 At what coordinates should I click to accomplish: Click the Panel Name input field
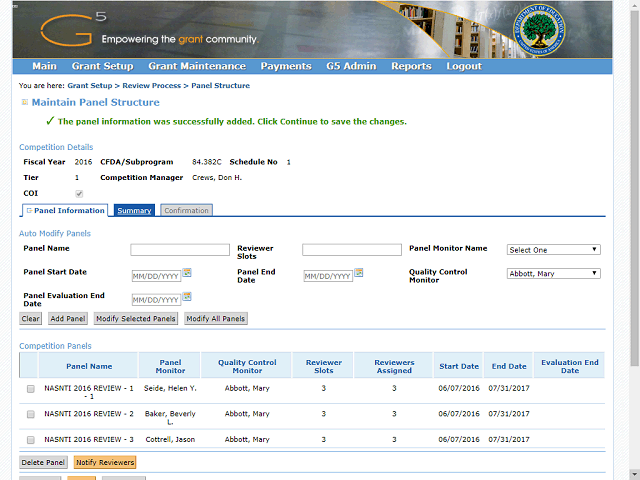tap(180, 250)
